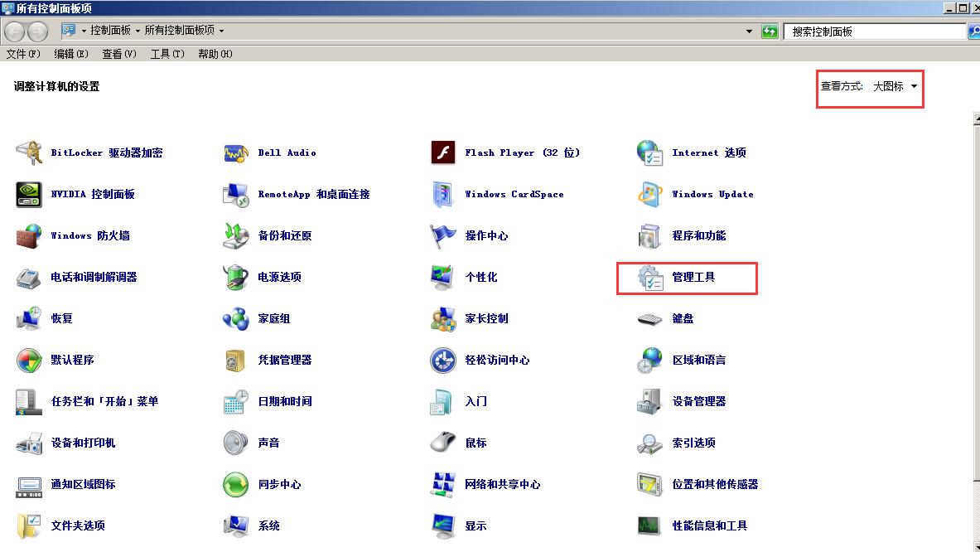Expand 所有控制面板项 breadcrumb arrow
This screenshot has width=980, height=552.
click(x=221, y=31)
